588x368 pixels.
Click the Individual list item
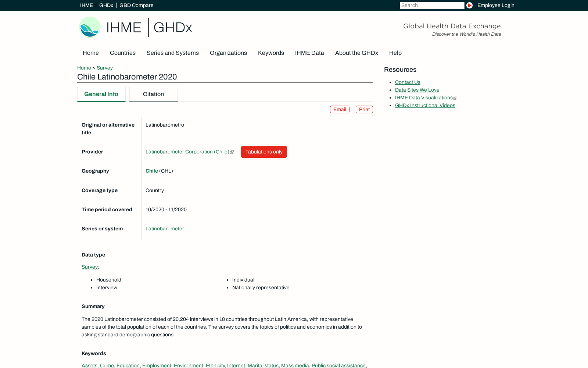click(243, 280)
